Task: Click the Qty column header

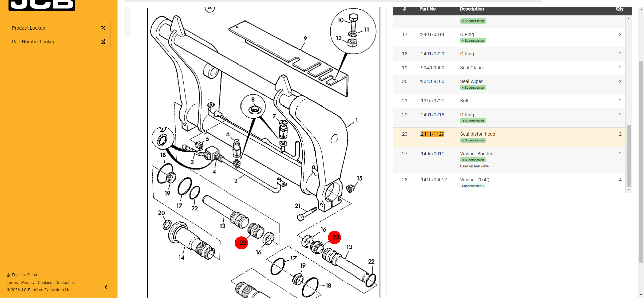Action: [620, 9]
